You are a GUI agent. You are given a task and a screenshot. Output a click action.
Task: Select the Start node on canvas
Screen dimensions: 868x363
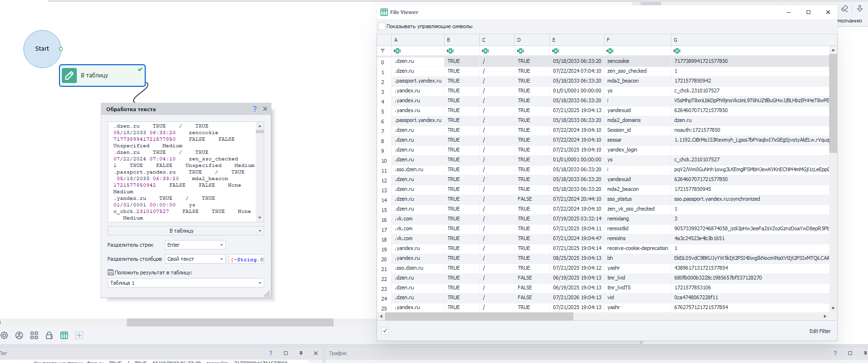point(42,49)
